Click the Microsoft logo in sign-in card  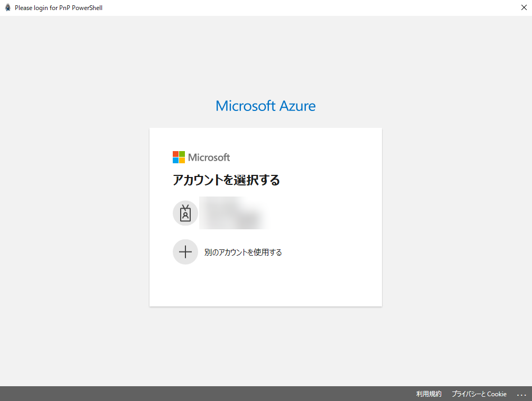point(201,157)
